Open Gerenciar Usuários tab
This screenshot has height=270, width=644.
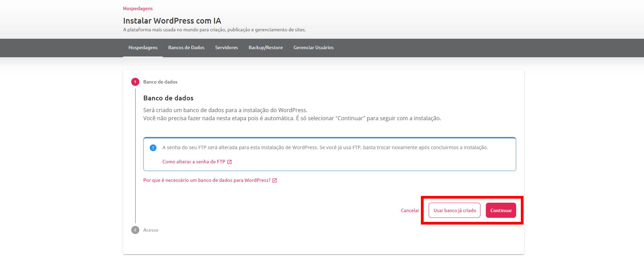(314, 47)
